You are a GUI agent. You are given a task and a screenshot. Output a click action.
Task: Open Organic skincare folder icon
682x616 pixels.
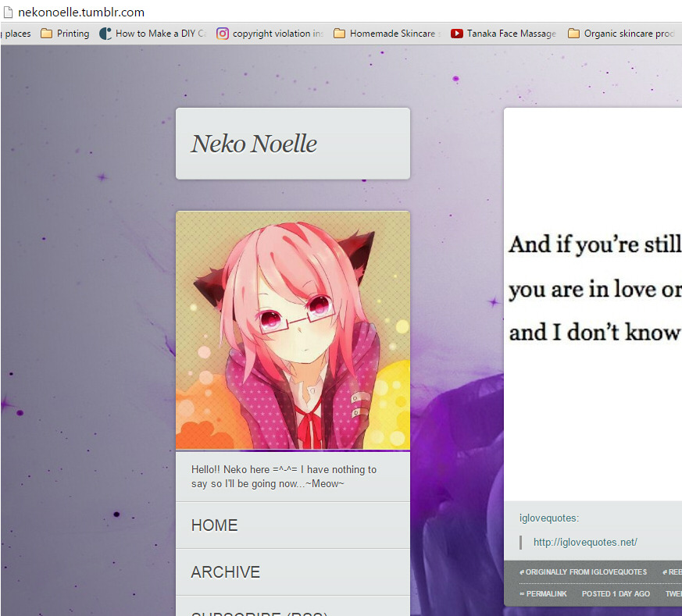[x=573, y=34]
